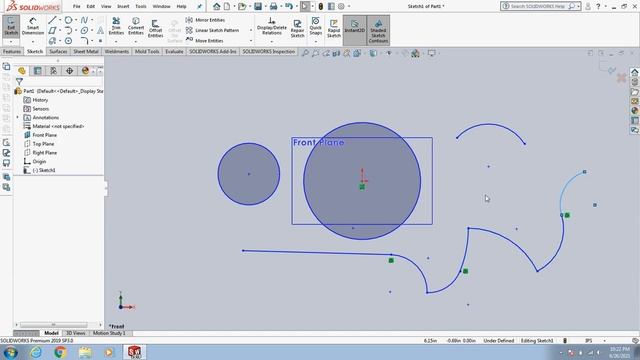640x360 pixels.
Task: Select the Sketch Point tool
Action: 100,41
